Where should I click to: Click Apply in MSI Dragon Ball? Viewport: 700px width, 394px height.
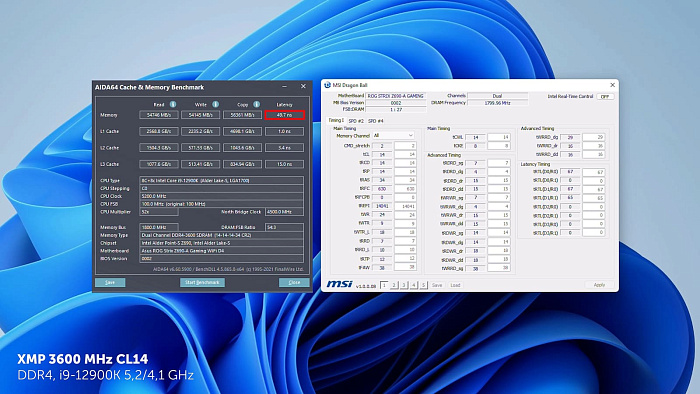pyautogui.click(x=599, y=285)
